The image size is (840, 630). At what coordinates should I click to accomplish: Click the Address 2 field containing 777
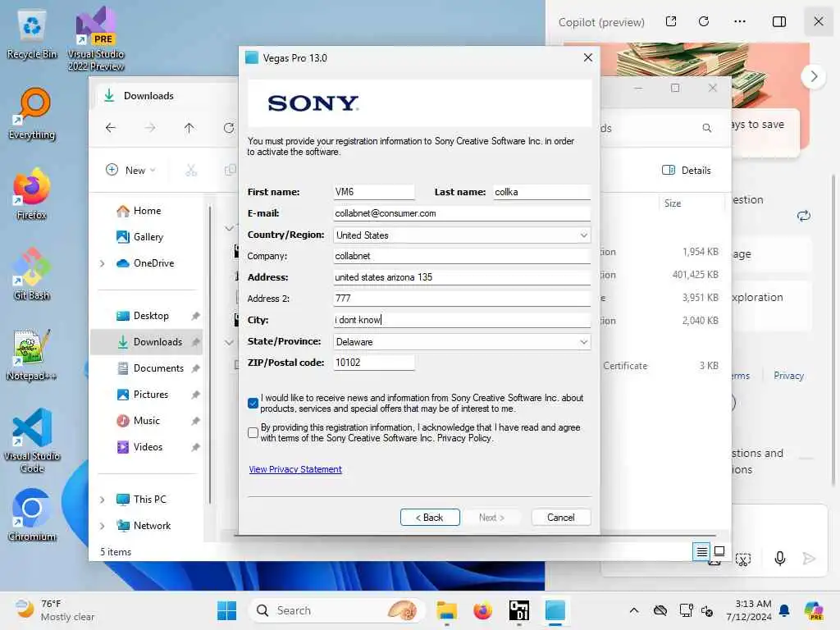pos(462,299)
